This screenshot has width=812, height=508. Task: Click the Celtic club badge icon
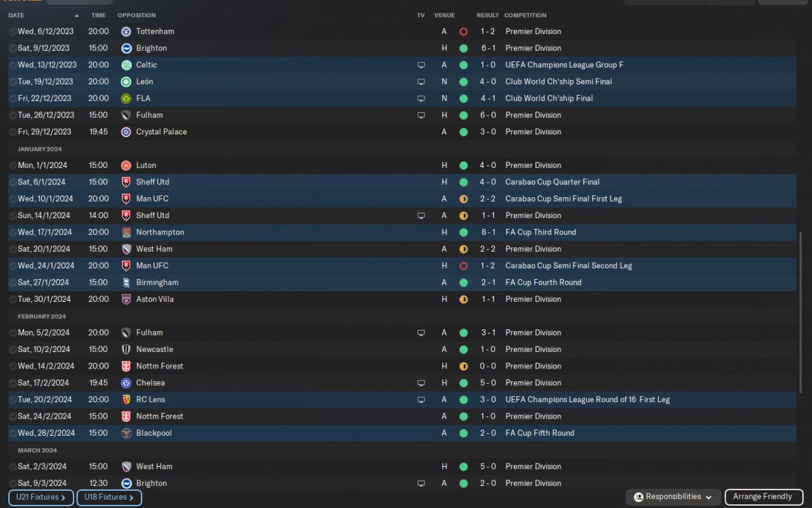tap(126, 65)
